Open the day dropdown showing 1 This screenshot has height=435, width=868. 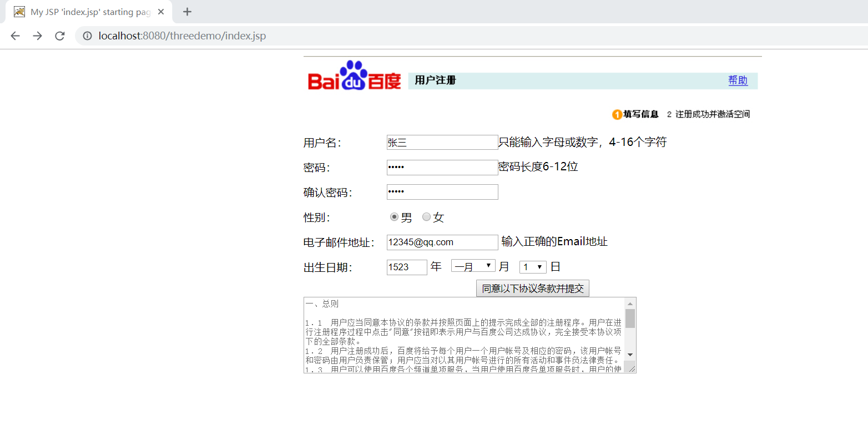coord(533,267)
